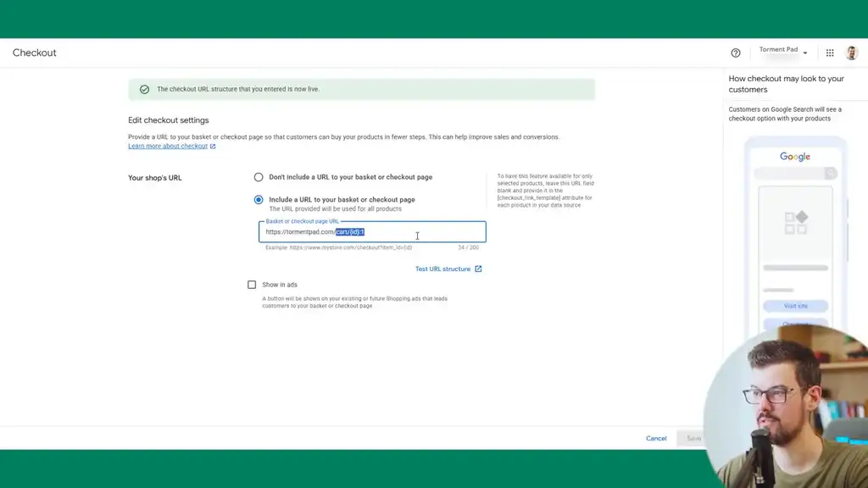Viewport: 868px width, 488px height.
Task: Enable the Show in ads checkbox
Action: pyautogui.click(x=251, y=284)
